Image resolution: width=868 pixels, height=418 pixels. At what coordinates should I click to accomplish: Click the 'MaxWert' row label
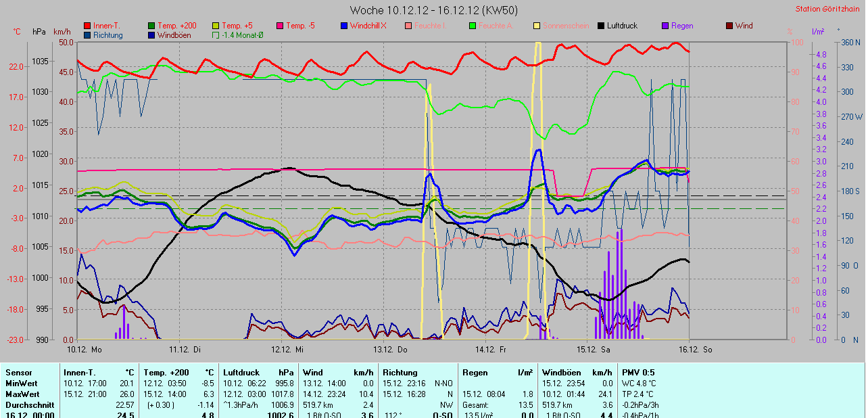pyautogui.click(x=22, y=394)
